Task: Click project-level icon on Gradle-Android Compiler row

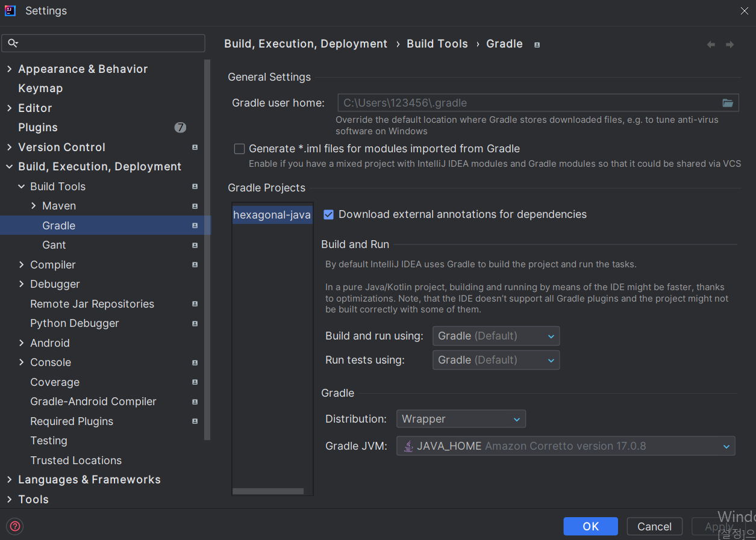Action: 195,402
